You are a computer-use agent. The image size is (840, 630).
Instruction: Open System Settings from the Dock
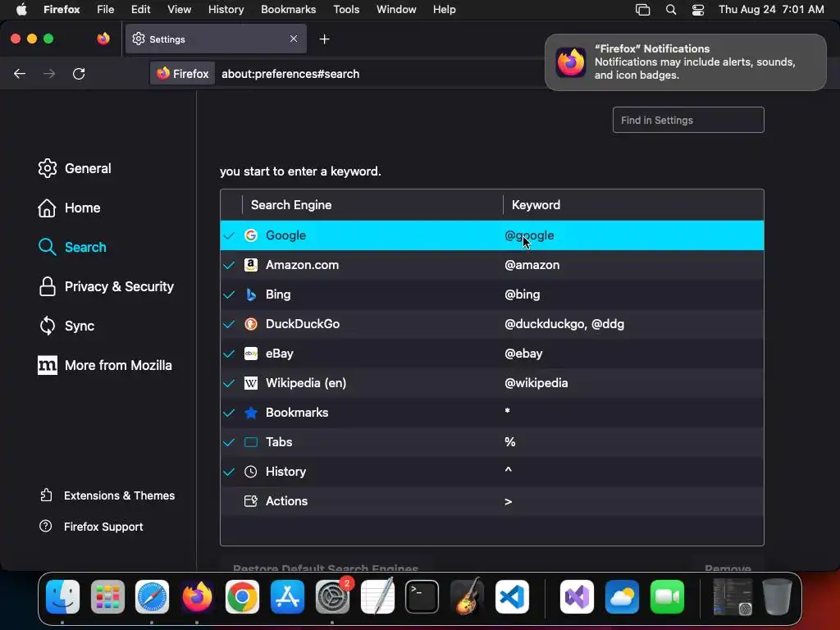click(332, 597)
